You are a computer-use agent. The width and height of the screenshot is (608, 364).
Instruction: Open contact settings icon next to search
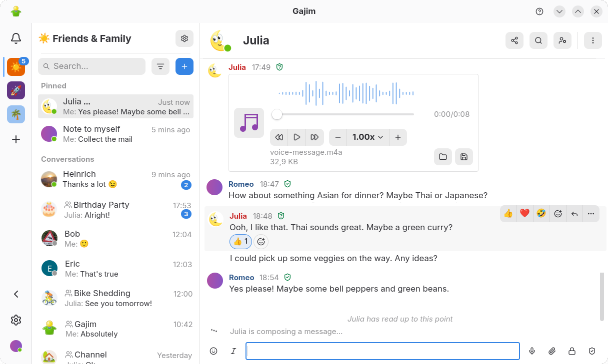pos(562,40)
